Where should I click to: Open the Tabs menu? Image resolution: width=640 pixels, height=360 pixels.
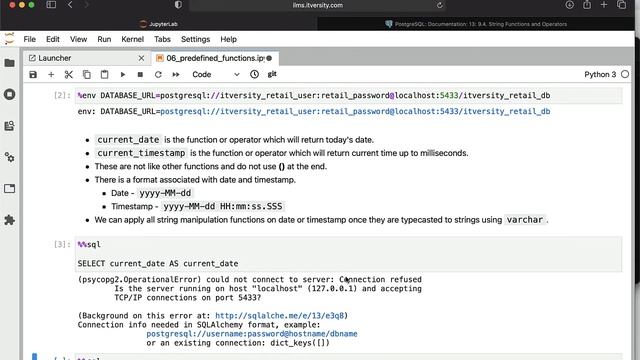coord(162,39)
